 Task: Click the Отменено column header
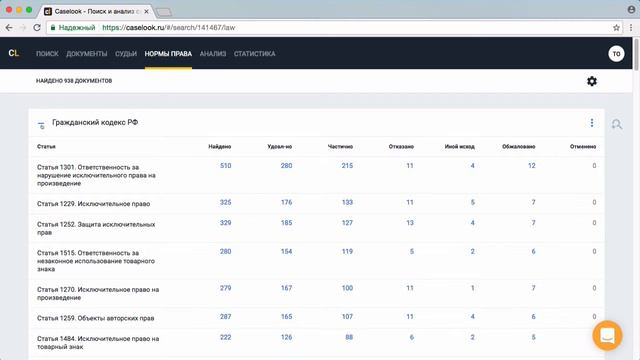[x=583, y=147]
